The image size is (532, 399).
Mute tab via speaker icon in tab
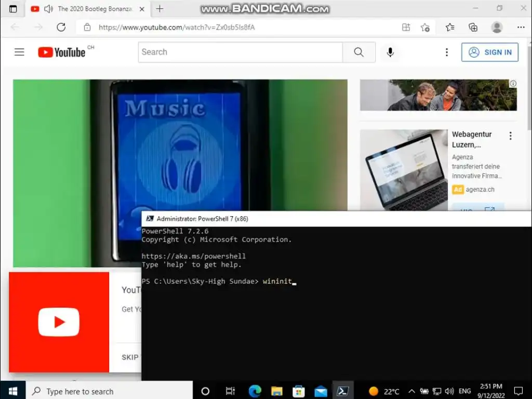[48, 9]
